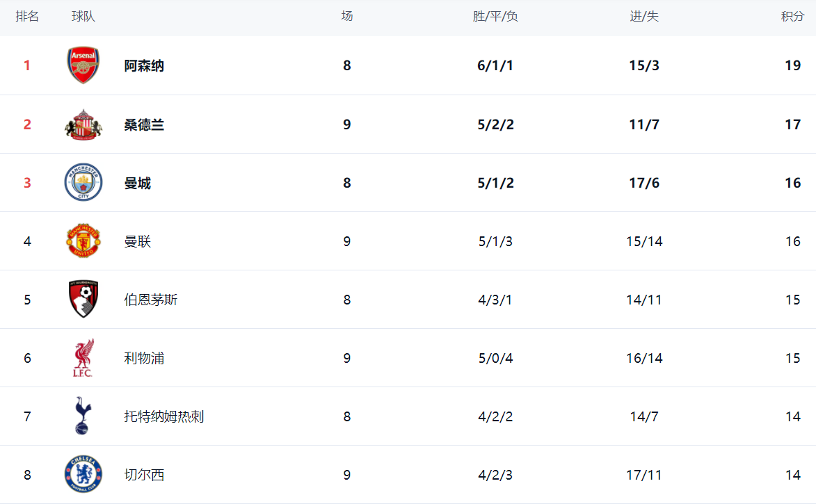Click the 排名 column header

coord(27,17)
